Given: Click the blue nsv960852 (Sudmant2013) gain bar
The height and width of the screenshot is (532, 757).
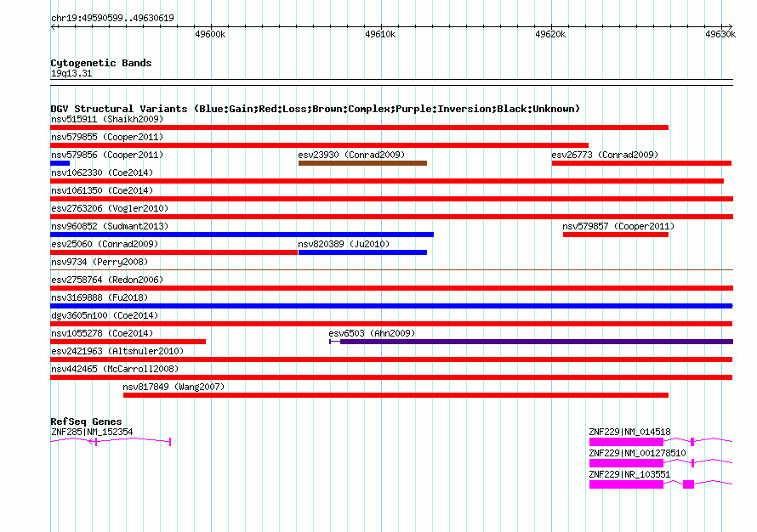Looking at the screenshot, I should (242, 235).
